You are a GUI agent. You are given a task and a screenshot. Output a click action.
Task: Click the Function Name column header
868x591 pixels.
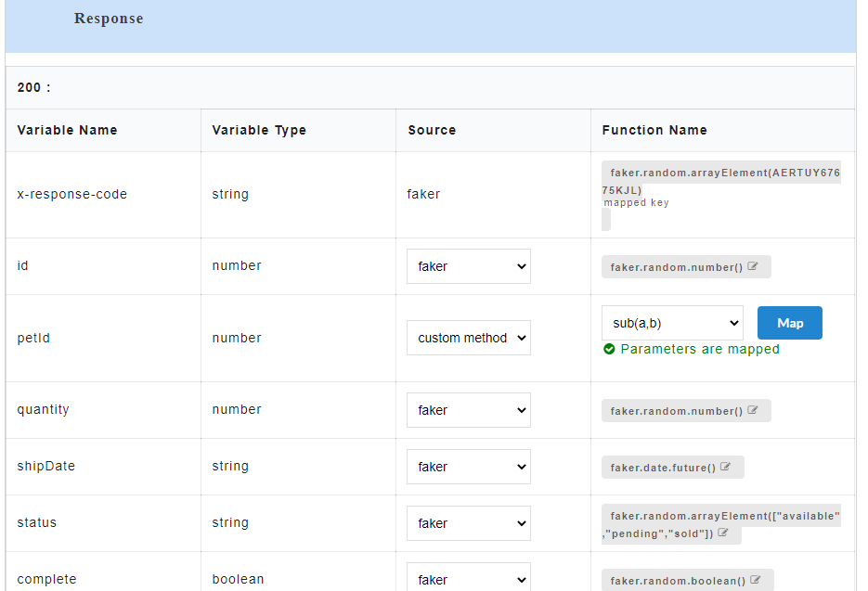(654, 130)
